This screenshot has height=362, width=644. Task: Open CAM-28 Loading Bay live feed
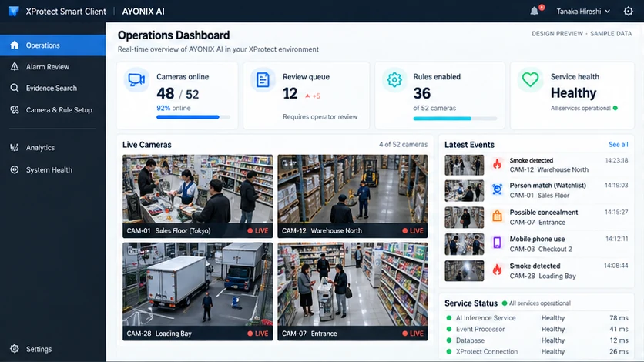click(x=197, y=291)
